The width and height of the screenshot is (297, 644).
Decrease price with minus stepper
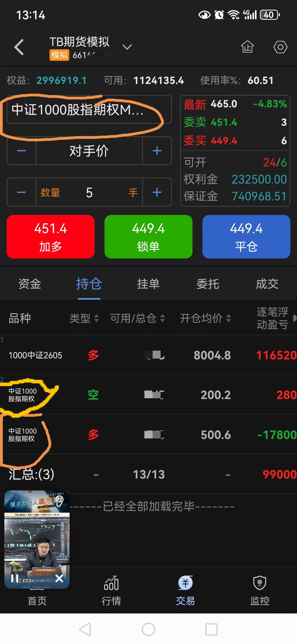tap(21, 151)
